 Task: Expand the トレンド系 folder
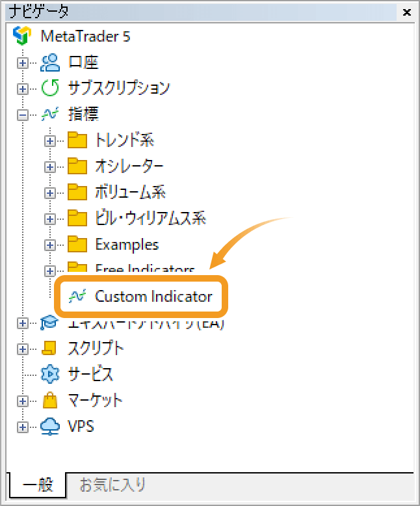(49, 141)
